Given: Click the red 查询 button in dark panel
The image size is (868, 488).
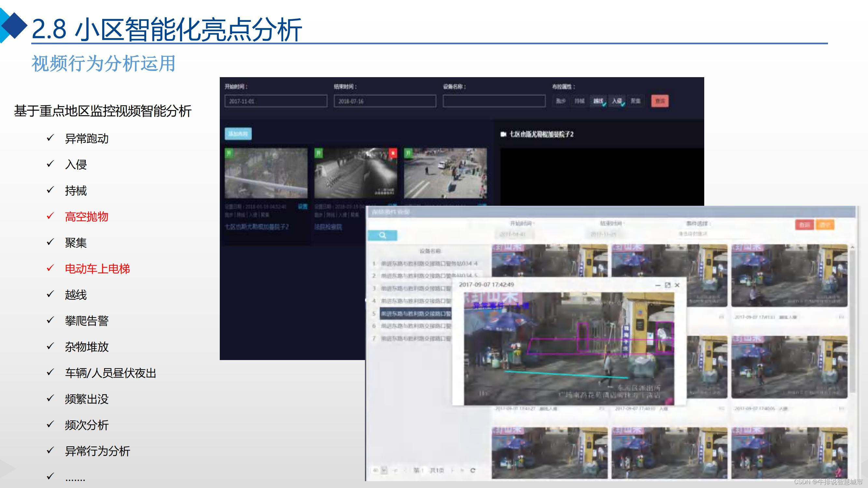Looking at the screenshot, I should pos(660,101).
